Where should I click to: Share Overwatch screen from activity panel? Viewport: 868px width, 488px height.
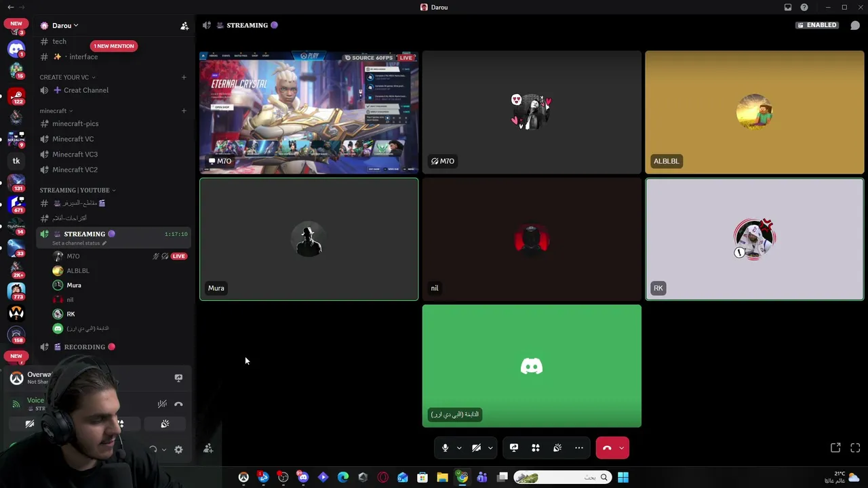(x=178, y=378)
